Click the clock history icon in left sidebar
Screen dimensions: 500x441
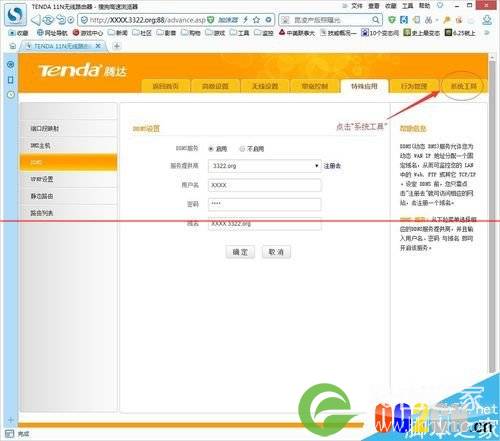point(11,95)
